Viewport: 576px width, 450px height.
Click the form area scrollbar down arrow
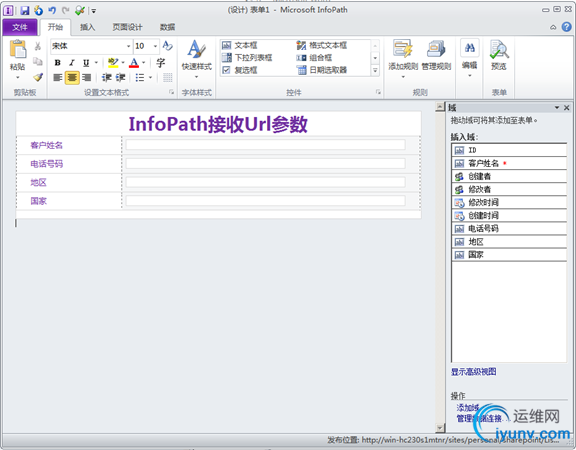440,428
